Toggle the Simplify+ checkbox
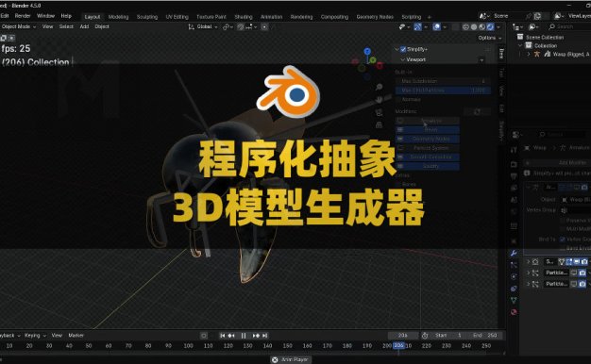This screenshot has width=591, height=364. pos(403,49)
